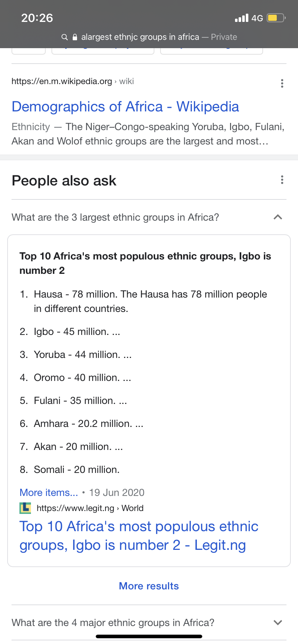298x644 pixels.
Task: Open People also ask options menu
Action: pos(282,180)
